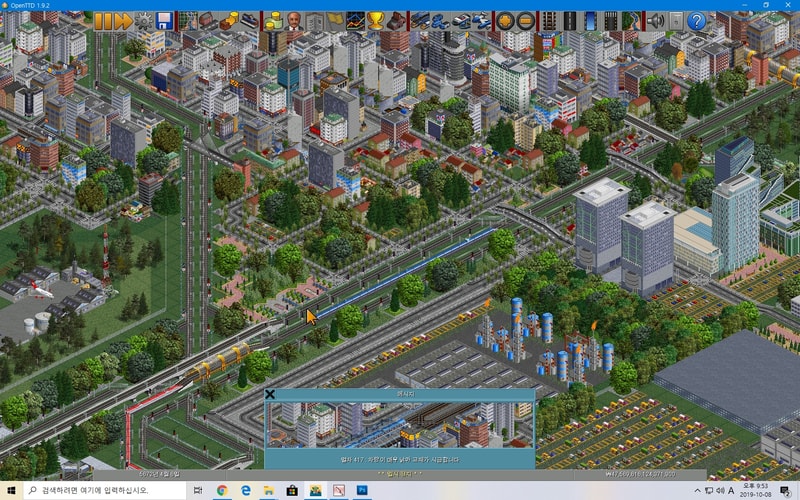Open company info manager face icon
This screenshot has height=500, width=800.
pos(293,21)
